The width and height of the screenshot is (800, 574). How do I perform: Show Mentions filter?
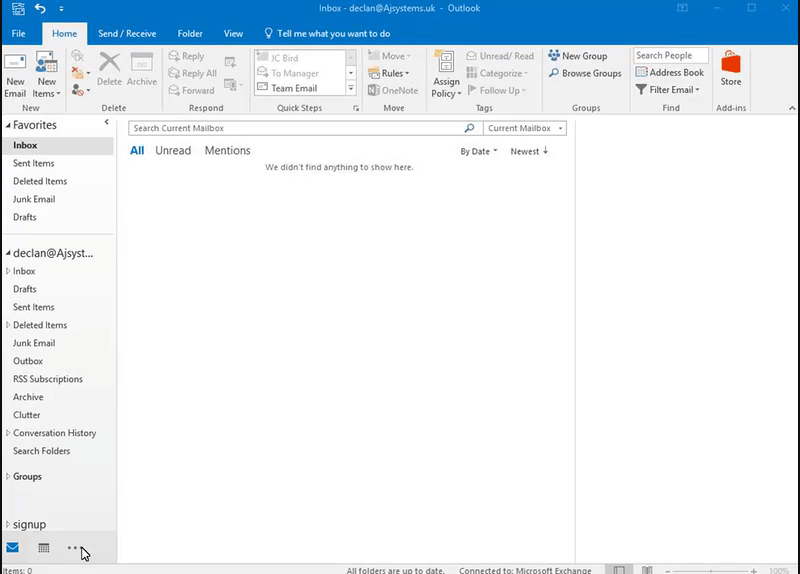(228, 151)
